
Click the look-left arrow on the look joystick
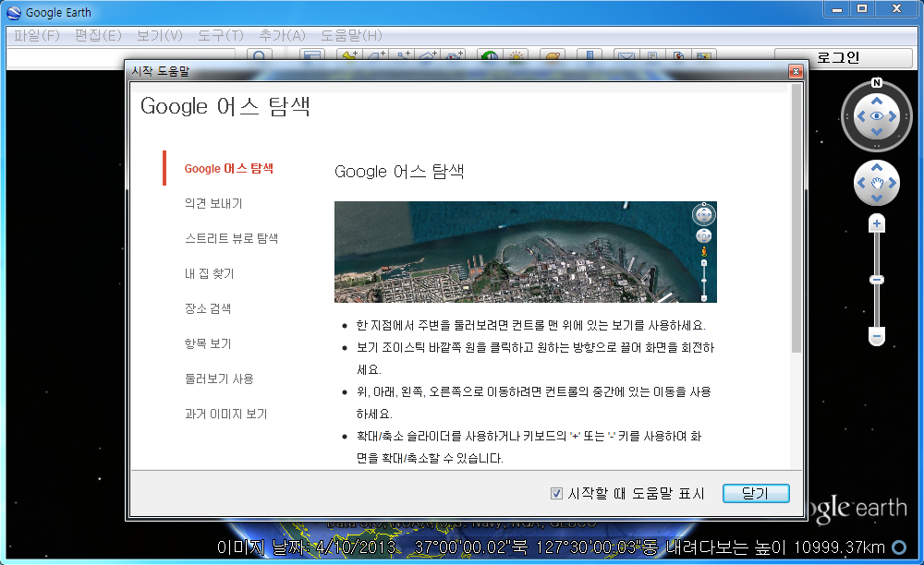coord(861,116)
